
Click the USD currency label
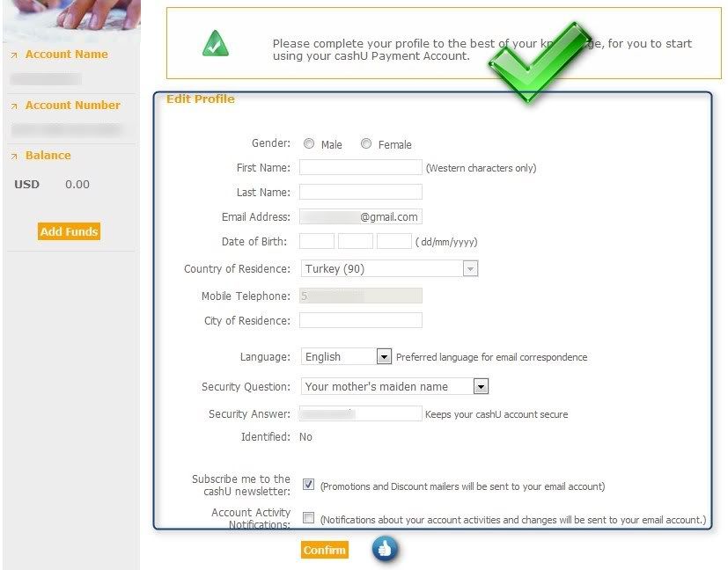(x=27, y=184)
